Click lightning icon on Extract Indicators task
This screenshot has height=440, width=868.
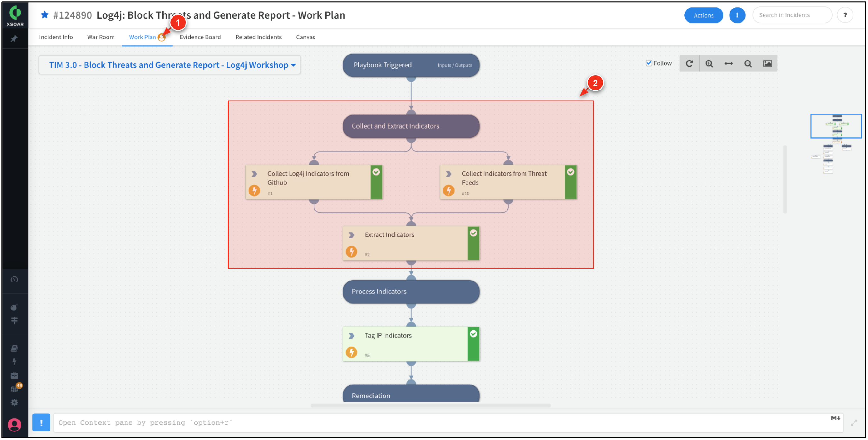click(x=351, y=252)
